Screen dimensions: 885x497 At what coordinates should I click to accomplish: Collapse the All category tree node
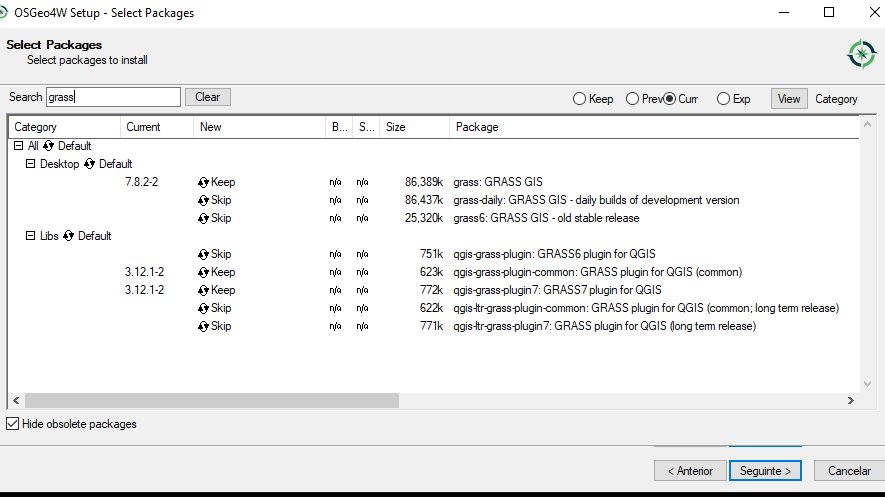[18, 146]
